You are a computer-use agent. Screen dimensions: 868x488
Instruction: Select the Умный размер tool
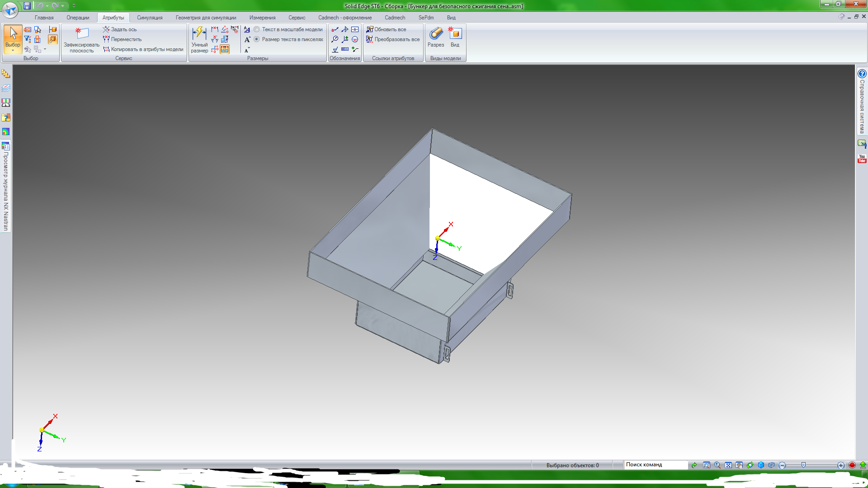click(x=199, y=40)
